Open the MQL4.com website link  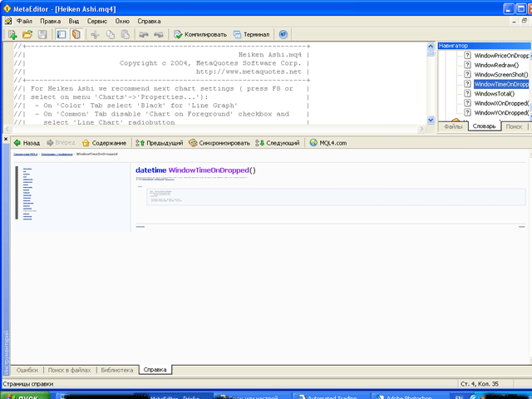tap(328, 143)
